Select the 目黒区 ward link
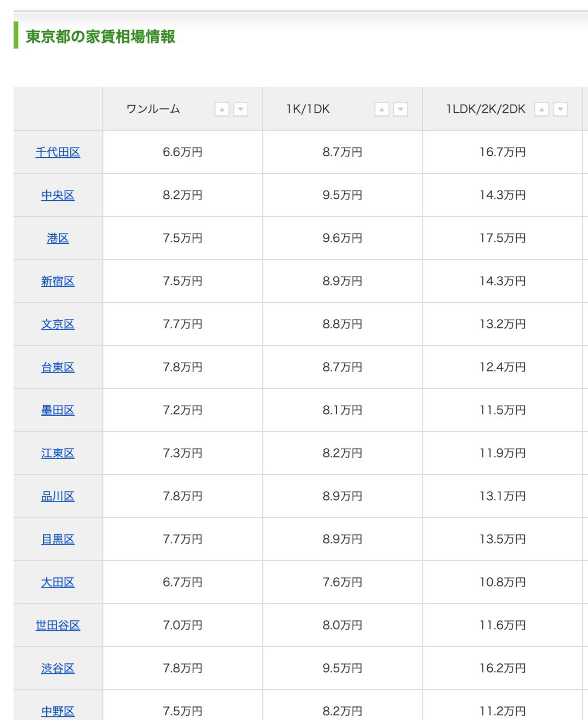Viewport: 588px width, 720px height. [58, 540]
